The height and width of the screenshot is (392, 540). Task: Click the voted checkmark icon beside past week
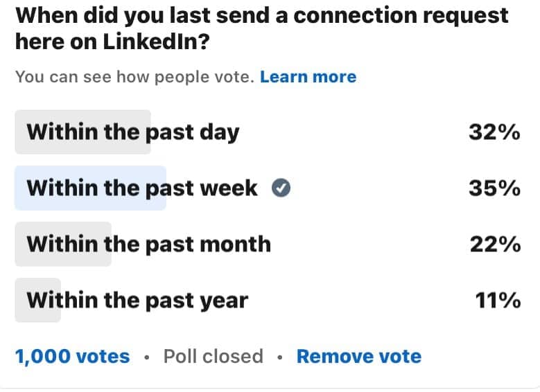(281, 188)
